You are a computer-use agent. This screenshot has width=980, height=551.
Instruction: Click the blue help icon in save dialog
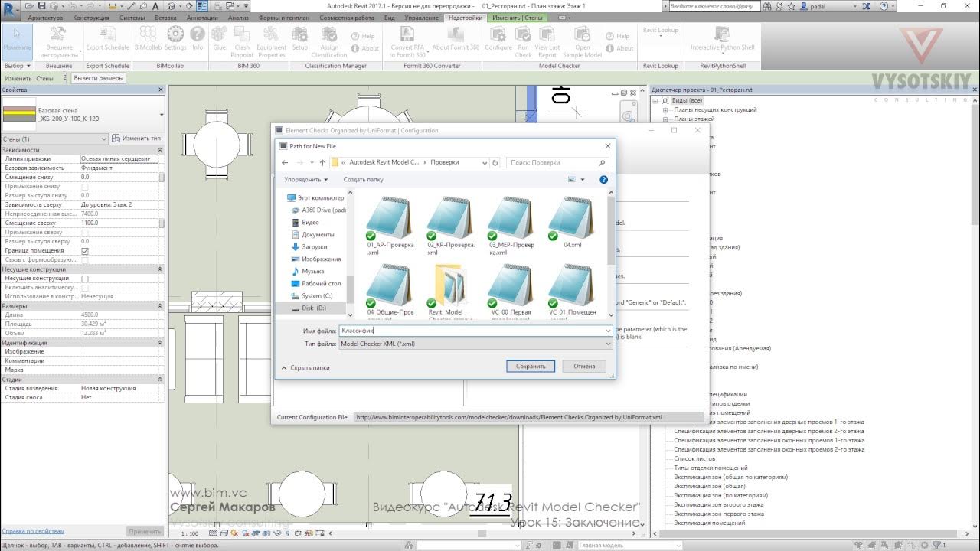pos(603,179)
